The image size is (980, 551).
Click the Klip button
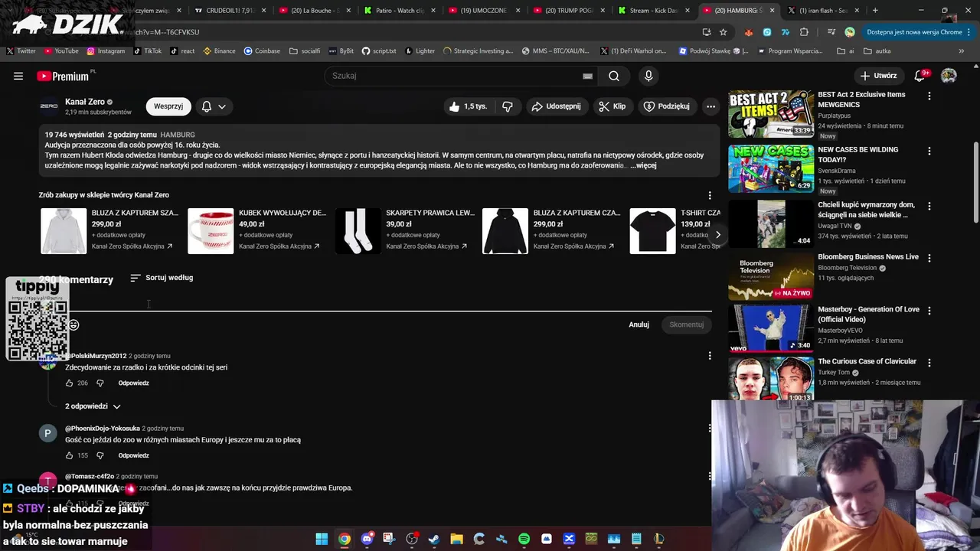[x=612, y=106]
